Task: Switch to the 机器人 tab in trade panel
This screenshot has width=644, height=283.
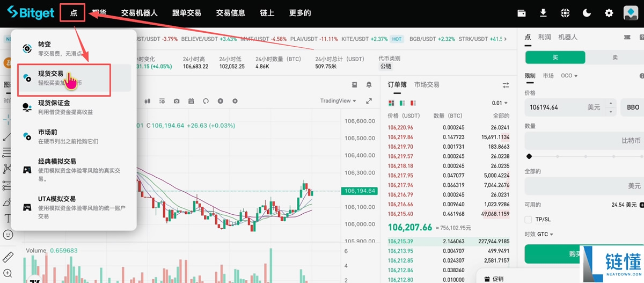Action: coord(568,37)
